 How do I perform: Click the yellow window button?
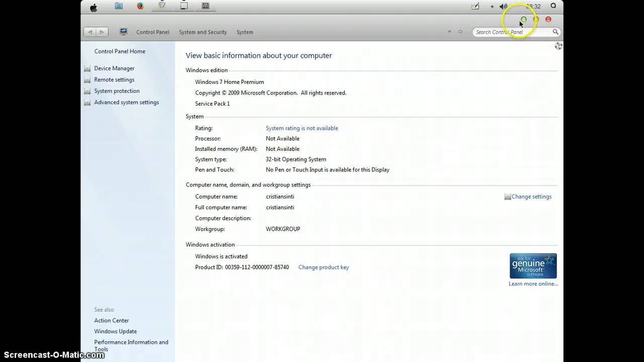click(x=536, y=20)
